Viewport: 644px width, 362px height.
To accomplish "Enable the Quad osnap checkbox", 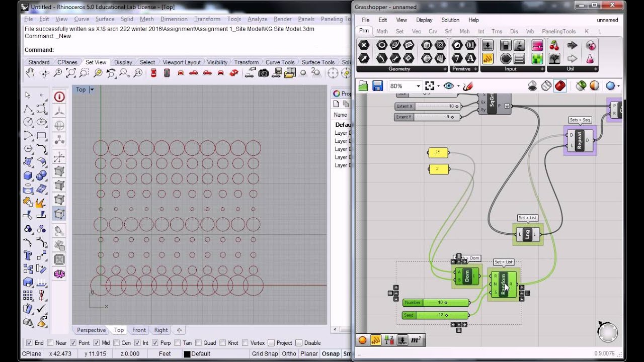I will click(x=198, y=343).
